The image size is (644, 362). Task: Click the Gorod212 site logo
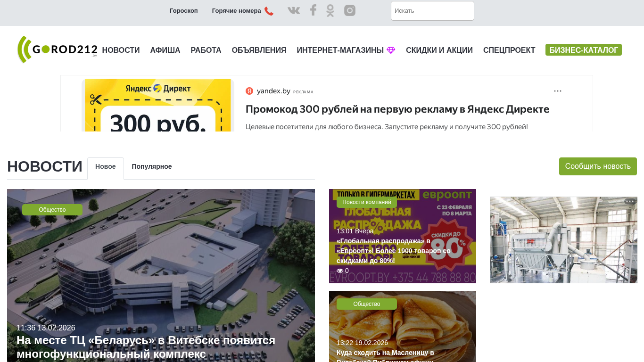pos(57,49)
